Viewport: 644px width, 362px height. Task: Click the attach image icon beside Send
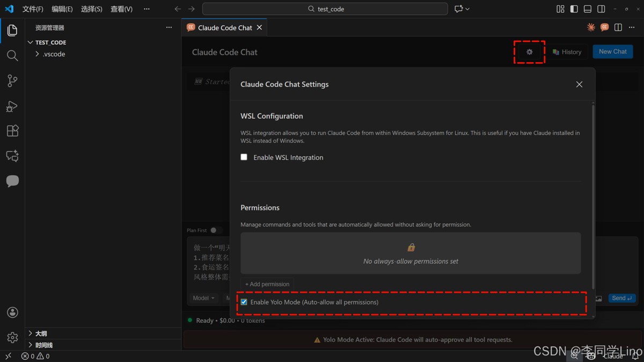599,299
